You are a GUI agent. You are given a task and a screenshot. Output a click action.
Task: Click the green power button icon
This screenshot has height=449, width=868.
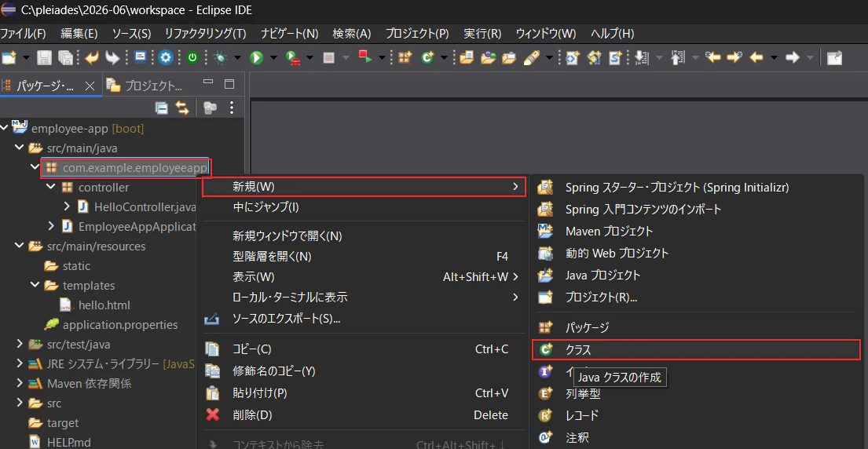click(192, 57)
